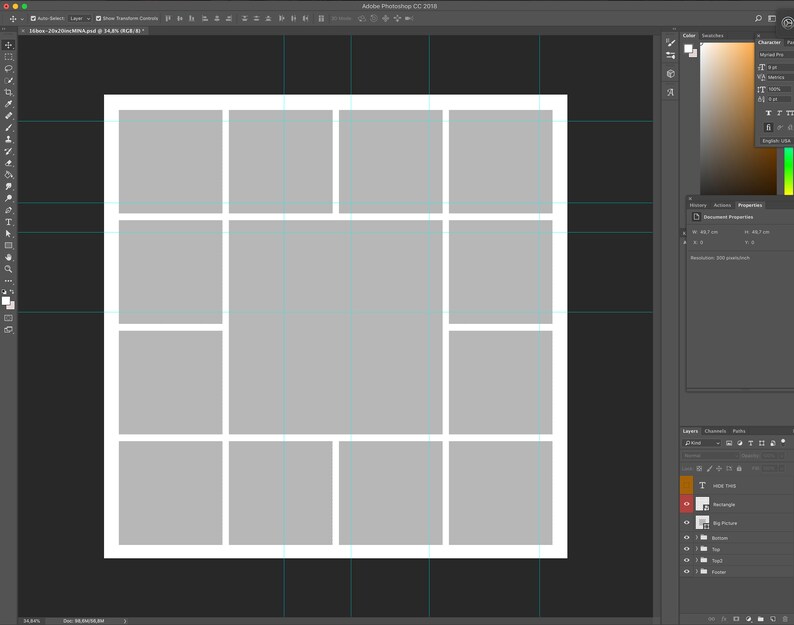Toggle the Auto-Select checkbox

pos(33,18)
